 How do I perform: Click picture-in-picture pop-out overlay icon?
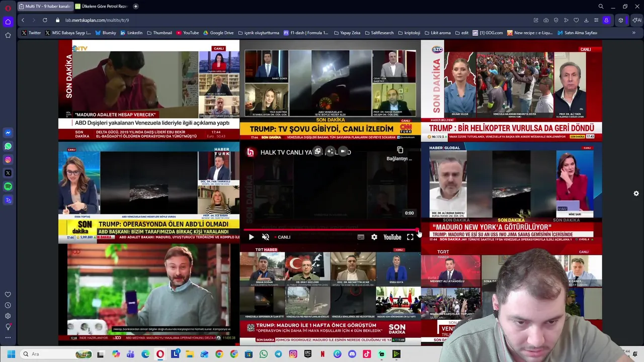tap(317, 151)
